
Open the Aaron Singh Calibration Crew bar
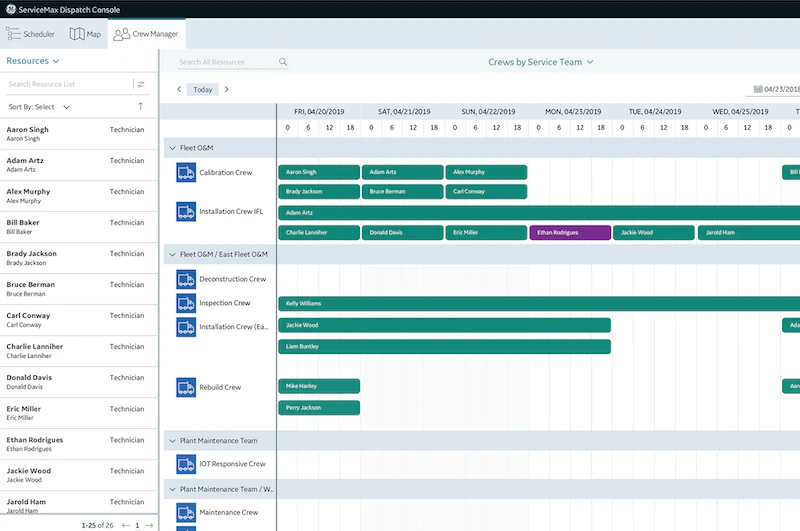[x=319, y=172]
